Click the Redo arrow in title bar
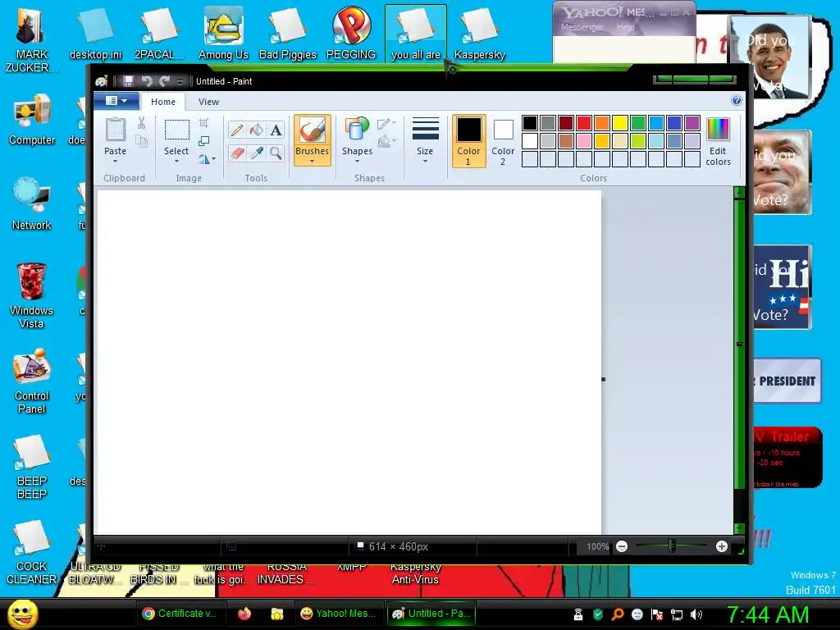This screenshot has width=840, height=630. (x=164, y=81)
